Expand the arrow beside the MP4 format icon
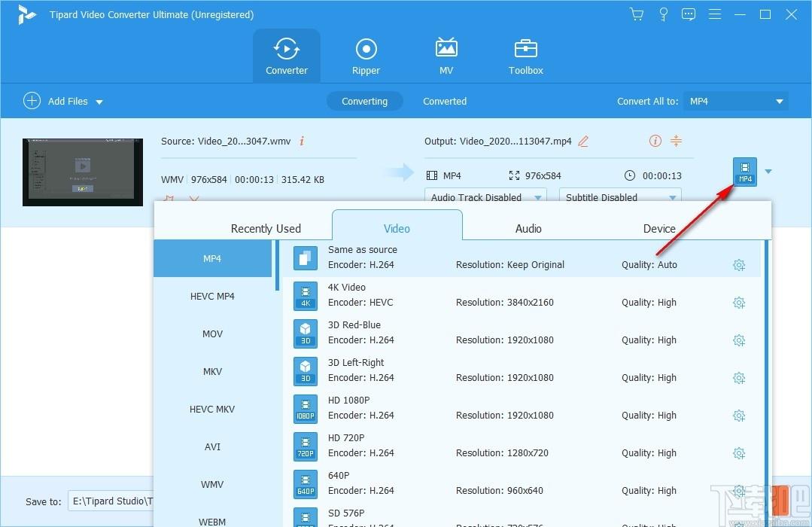 (x=768, y=171)
